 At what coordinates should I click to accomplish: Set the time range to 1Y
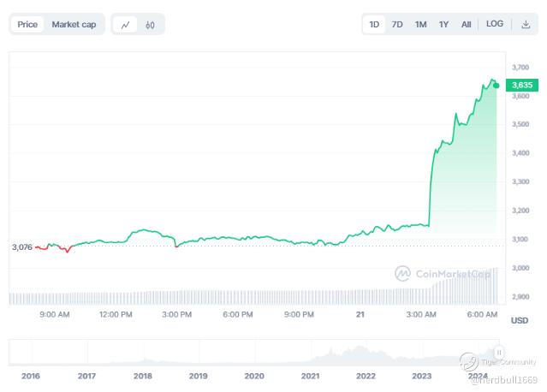pyautogui.click(x=443, y=25)
